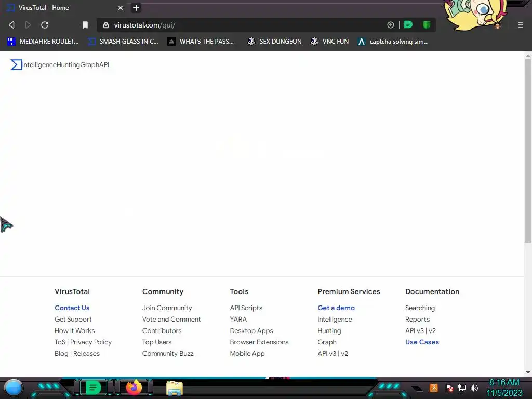Close the VirusTotal - Home tab
The height and width of the screenshot is (399, 532).
point(121,8)
